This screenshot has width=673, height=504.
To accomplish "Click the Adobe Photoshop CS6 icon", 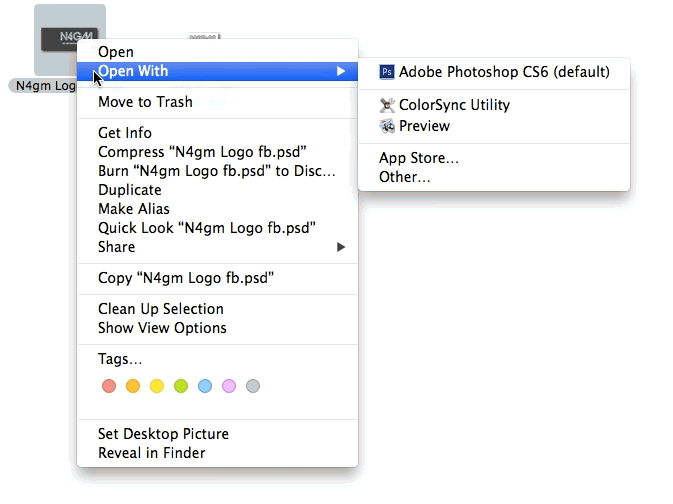I will [387, 72].
